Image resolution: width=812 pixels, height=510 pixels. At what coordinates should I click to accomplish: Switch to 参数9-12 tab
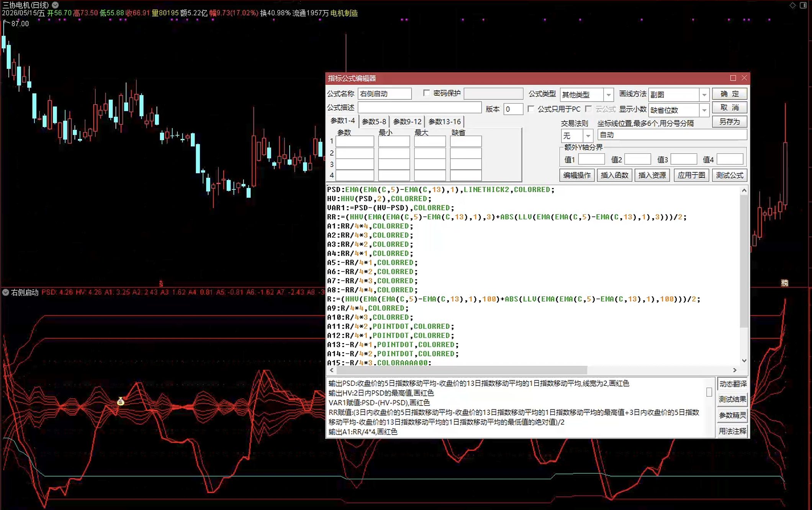pyautogui.click(x=407, y=121)
